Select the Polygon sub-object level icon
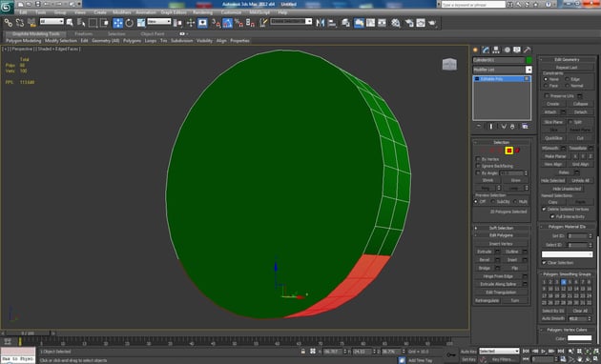This screenshot has height=364, width=601. 509,151
